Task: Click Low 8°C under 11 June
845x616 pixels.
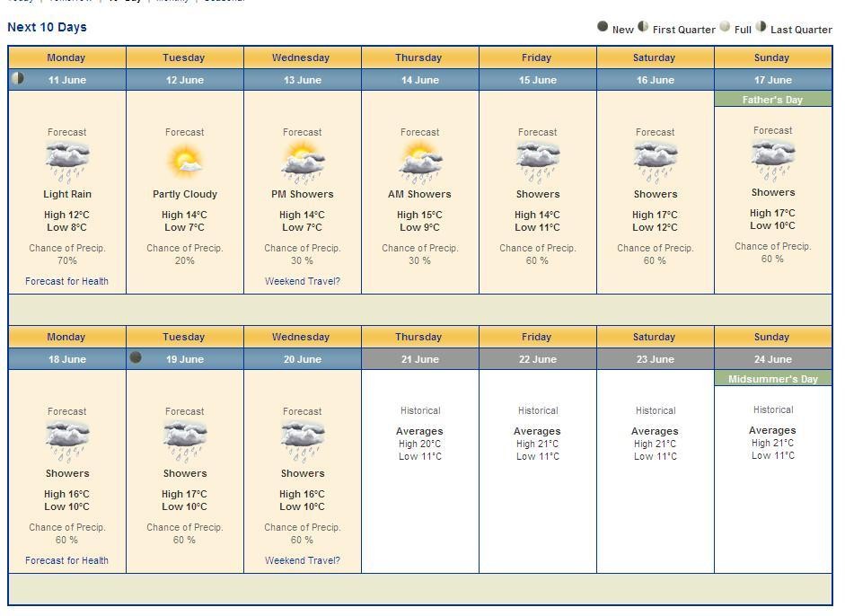Action: [66, 227]
